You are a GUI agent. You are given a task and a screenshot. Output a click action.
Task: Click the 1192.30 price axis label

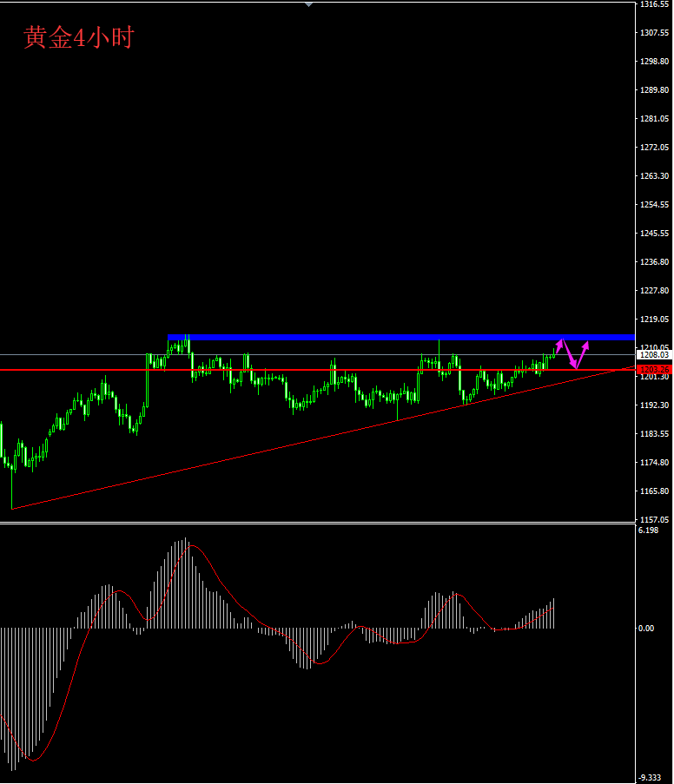[x=655, y=405]
